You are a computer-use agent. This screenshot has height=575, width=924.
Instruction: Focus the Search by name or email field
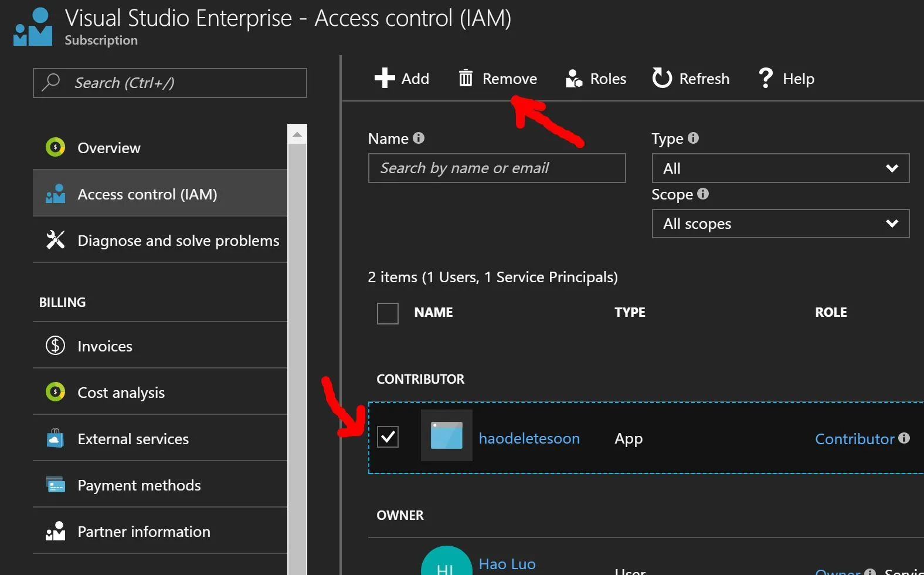497,168
